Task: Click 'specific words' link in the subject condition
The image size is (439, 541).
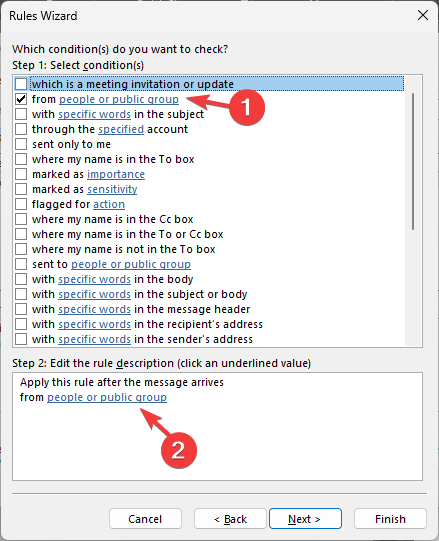Action: (95, 114)
